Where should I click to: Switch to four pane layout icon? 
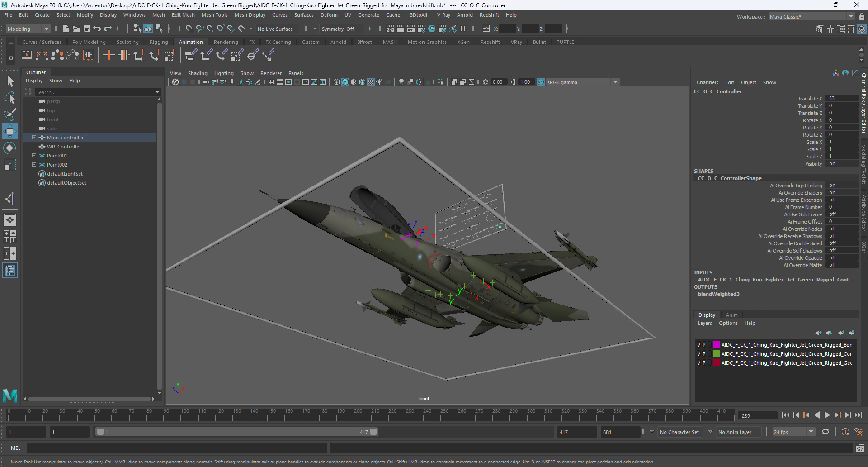tap(10, 237)
